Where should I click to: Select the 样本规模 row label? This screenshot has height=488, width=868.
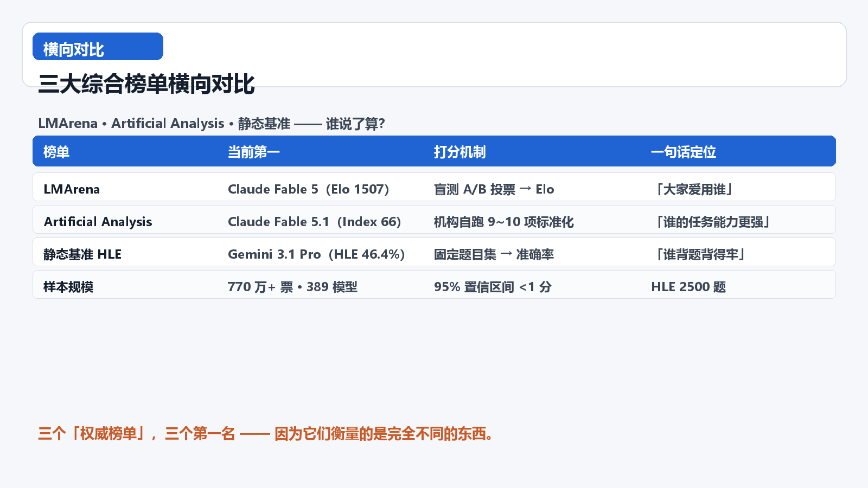click(x=68, y=287)
